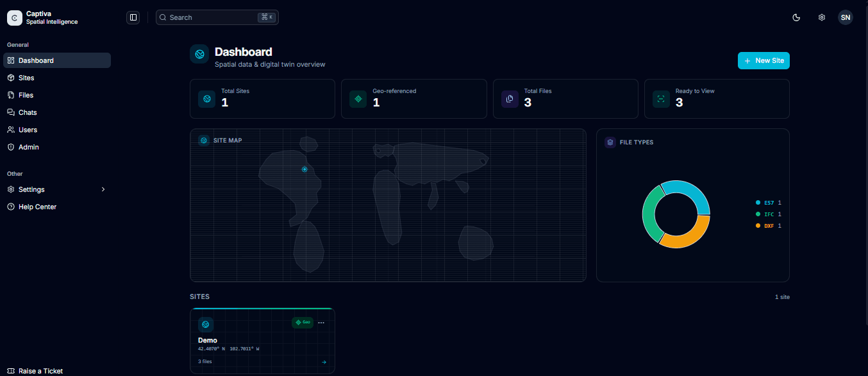Select the DXF legend entry
This screenshot has height=376, width=868.
pyautogui.click(x=768, y=226)
